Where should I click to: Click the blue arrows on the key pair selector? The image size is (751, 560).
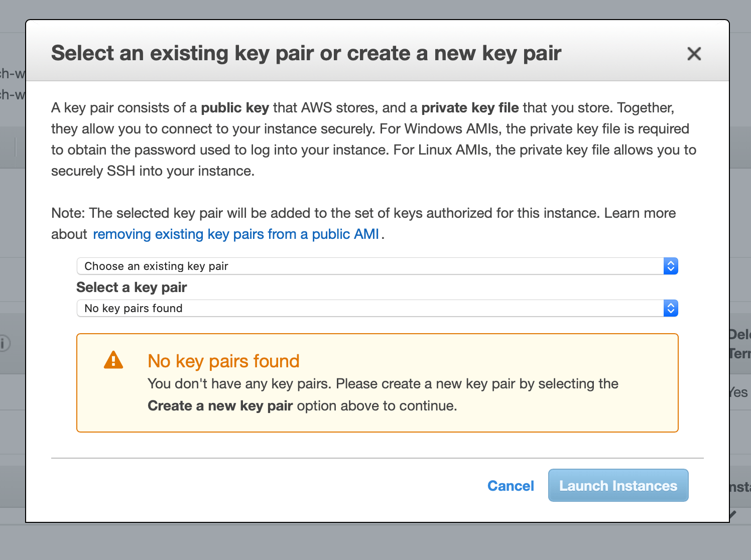coord(670,308)
